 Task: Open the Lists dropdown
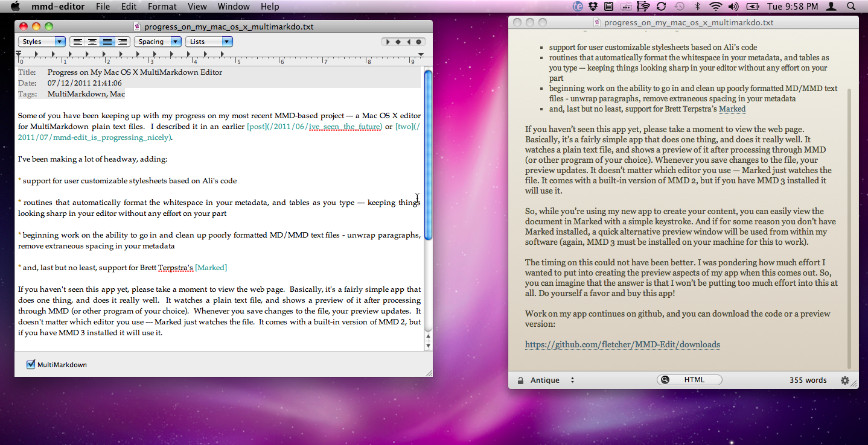tap(209, 42)
